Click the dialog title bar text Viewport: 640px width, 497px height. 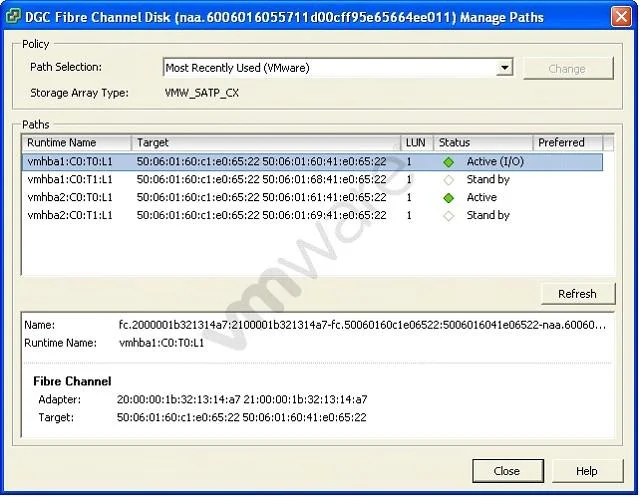click(x=284, y=18)
